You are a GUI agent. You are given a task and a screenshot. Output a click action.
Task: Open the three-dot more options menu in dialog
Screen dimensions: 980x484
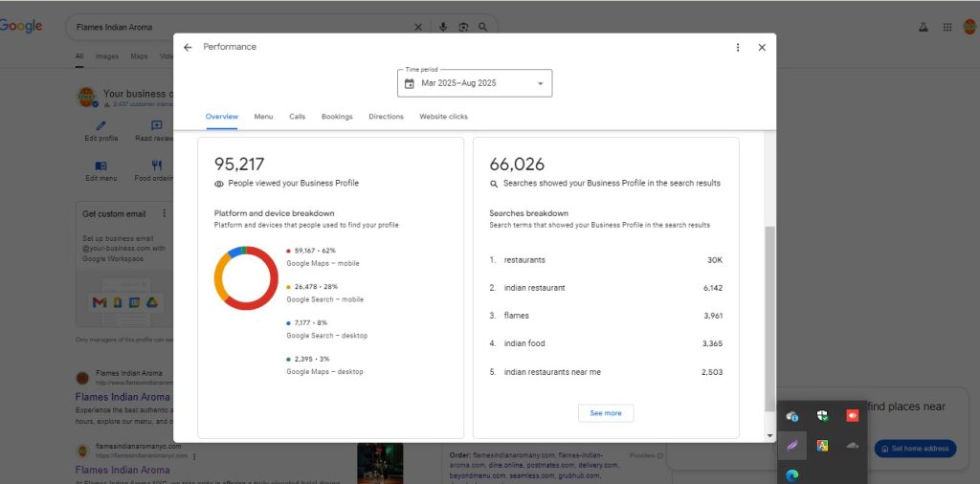coord(737,47)
